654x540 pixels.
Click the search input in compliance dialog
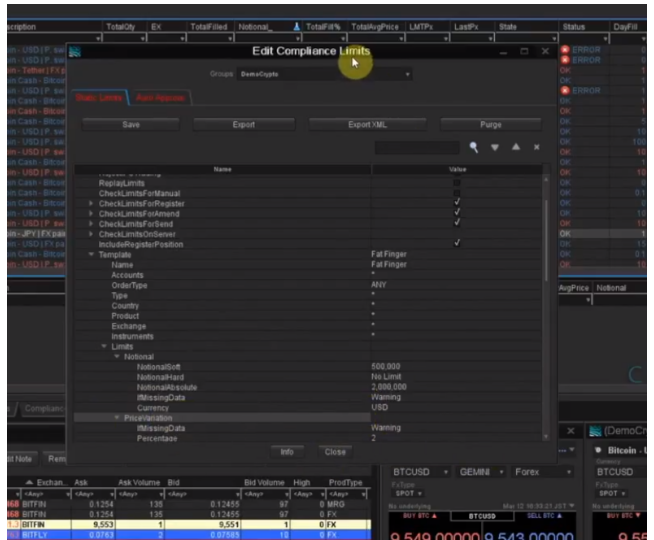[x=417, y=147]
